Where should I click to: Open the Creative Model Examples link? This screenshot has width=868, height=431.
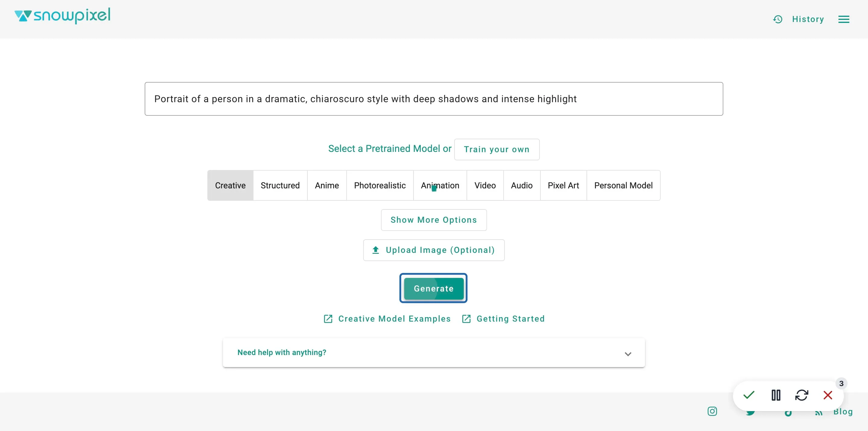tap(394, 319)
